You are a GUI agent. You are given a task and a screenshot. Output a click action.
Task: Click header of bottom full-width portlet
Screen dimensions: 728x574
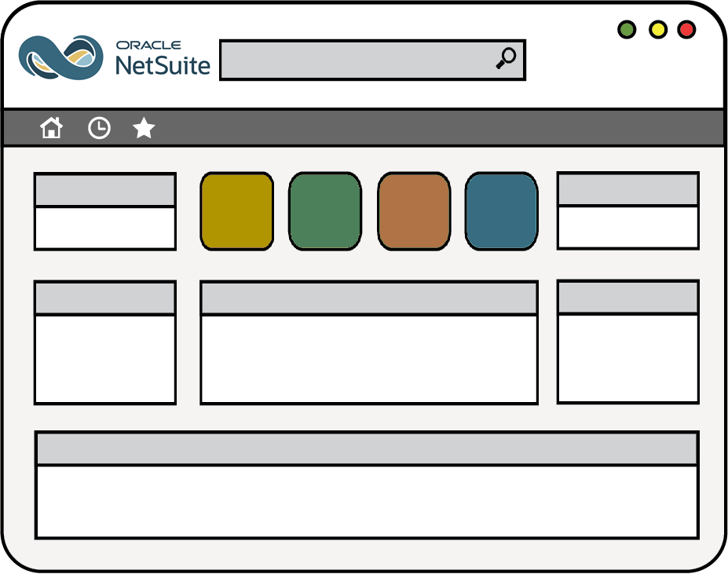[x=367, y=448]
